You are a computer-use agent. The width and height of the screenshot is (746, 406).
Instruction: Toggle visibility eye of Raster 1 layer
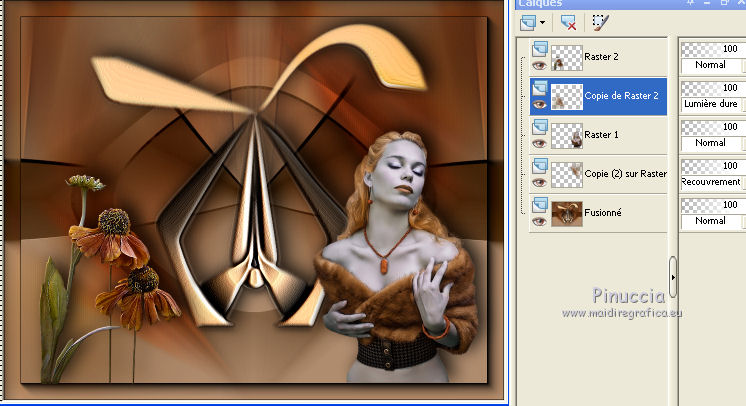(539, 144)
